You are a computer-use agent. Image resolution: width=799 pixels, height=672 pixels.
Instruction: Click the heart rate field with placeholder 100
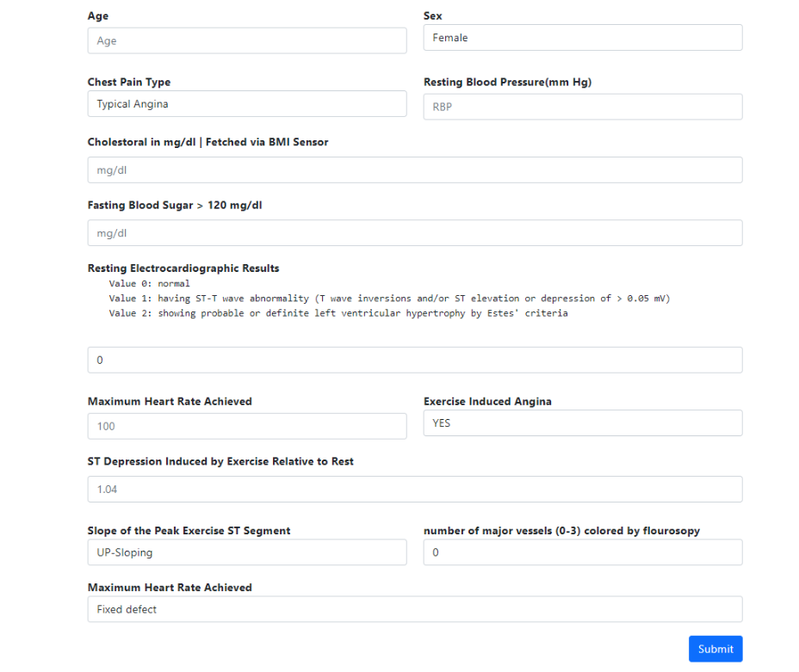coord(246,426)
